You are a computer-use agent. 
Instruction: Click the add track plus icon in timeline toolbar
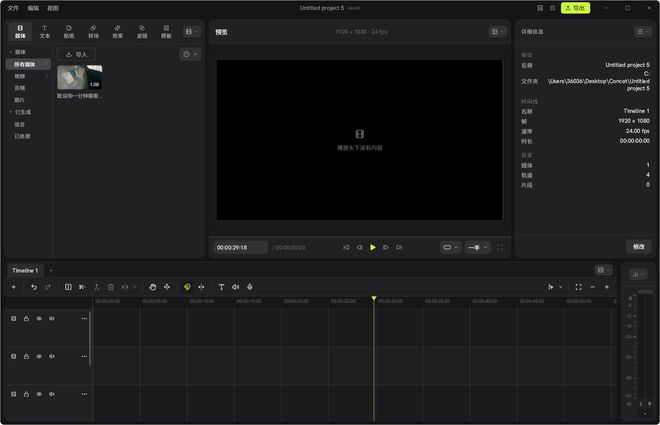click(x=13, y=287)
